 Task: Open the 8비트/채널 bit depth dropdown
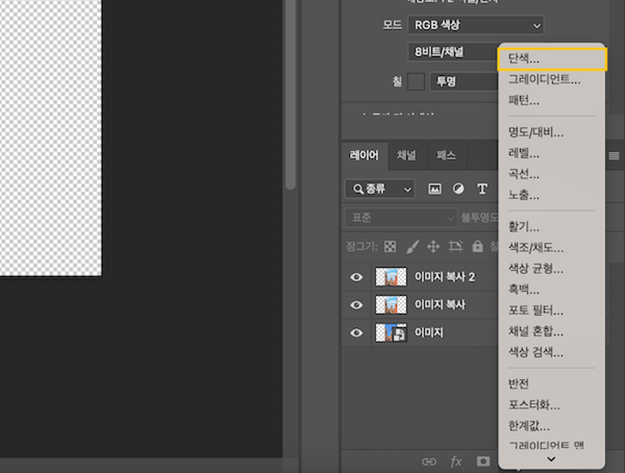[453, 52]
